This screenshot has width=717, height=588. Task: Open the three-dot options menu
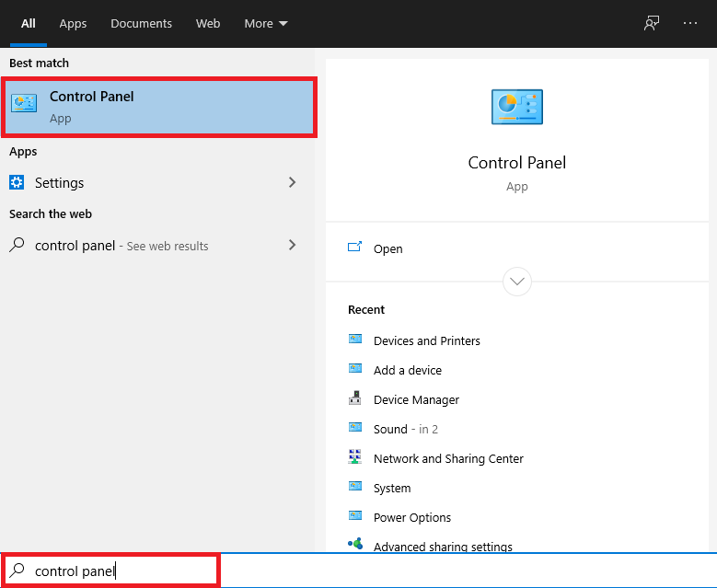pyautogui.click(x=690, y=24)
